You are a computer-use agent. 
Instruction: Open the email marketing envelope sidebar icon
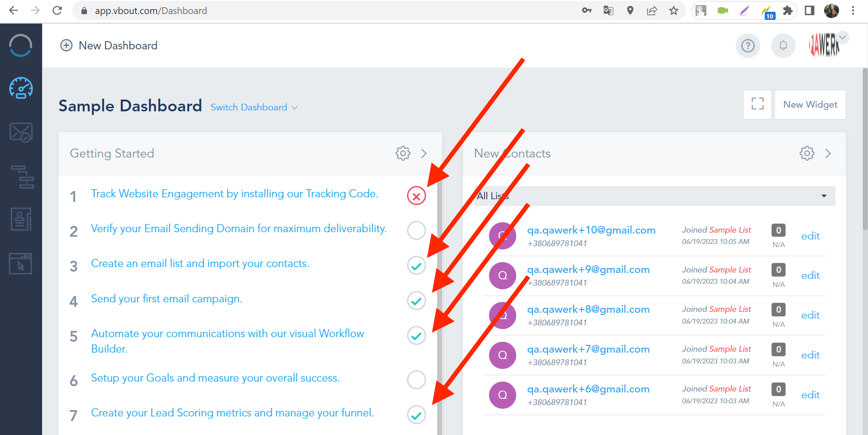tap(21, 133)
